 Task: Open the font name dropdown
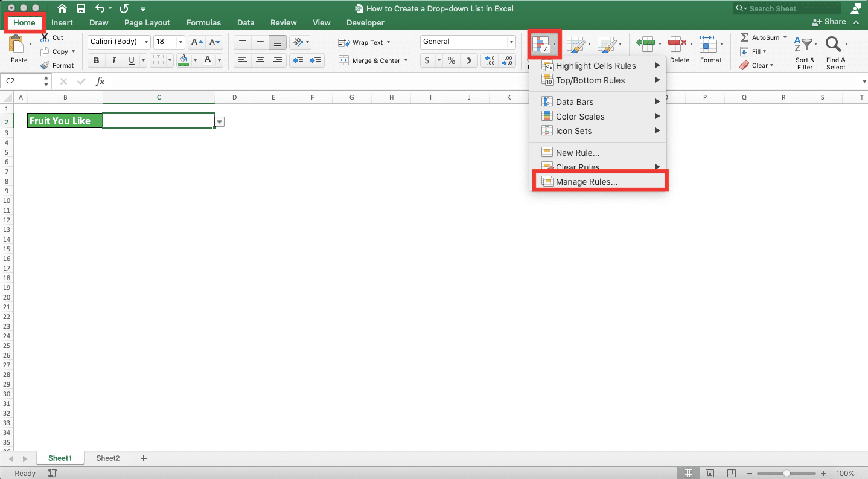[145, 42]
